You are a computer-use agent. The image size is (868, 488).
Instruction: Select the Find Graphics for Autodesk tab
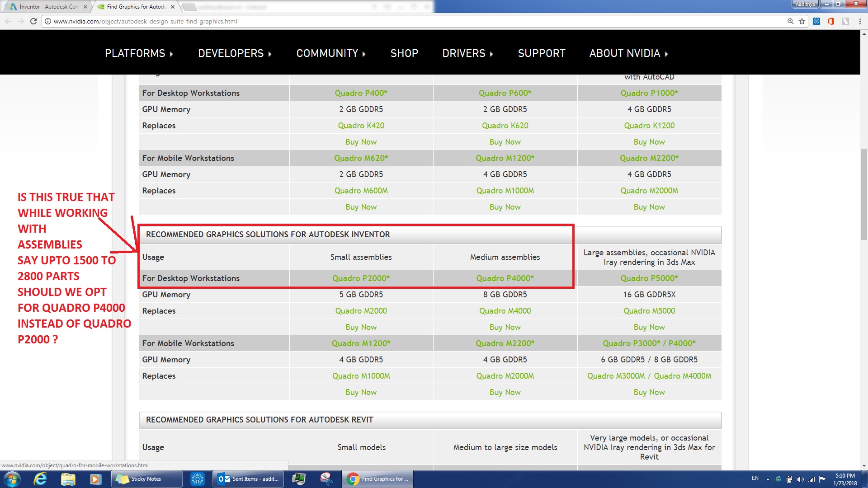[x=136, y=7]
